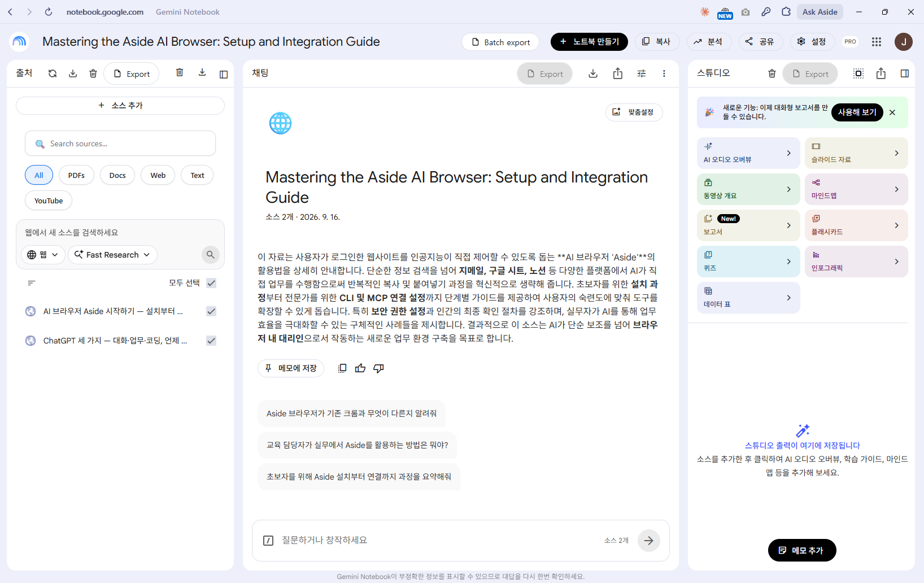Select the All source filter chip

(x=39, y=175)
